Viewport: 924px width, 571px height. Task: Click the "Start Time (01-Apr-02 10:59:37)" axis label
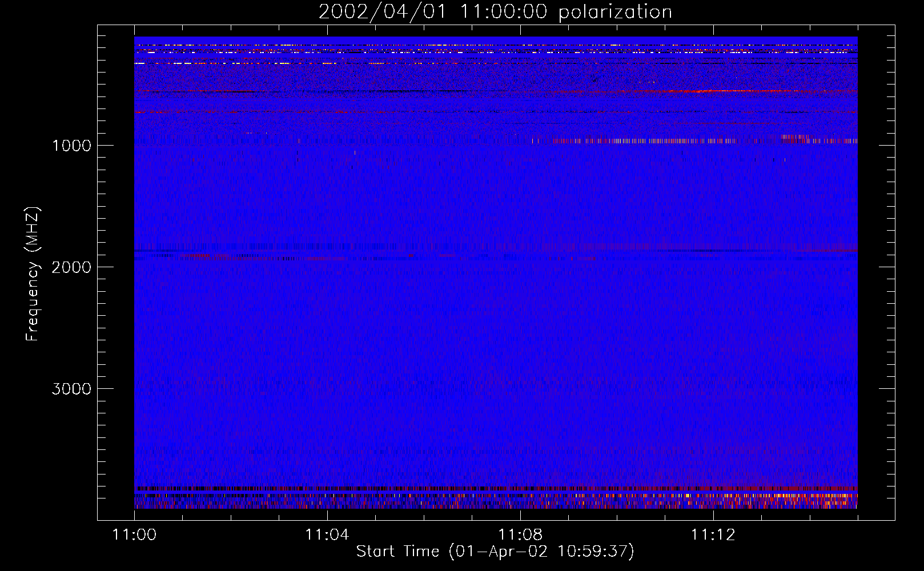[x=495, y=552]
